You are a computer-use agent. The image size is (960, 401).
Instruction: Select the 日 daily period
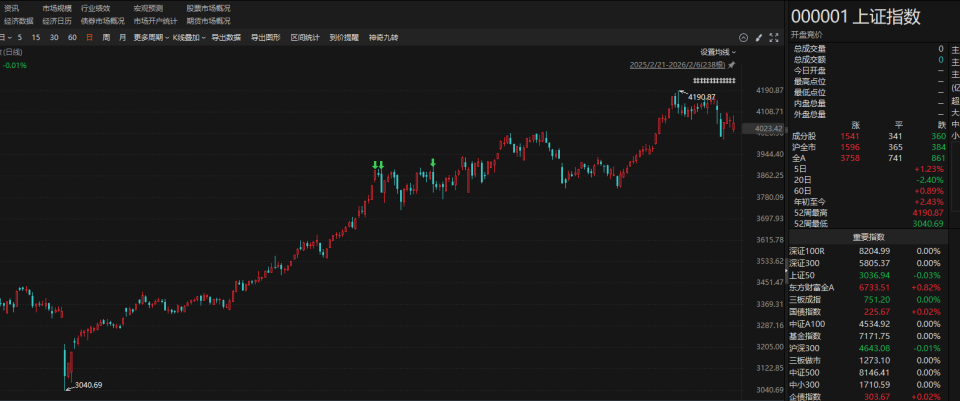coord(89,37)
